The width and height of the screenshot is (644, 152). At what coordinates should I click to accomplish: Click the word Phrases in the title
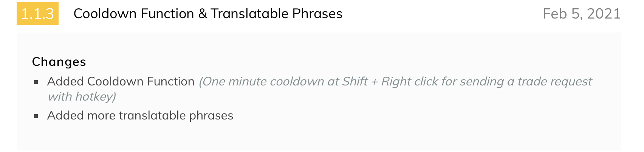pos(317,14)
